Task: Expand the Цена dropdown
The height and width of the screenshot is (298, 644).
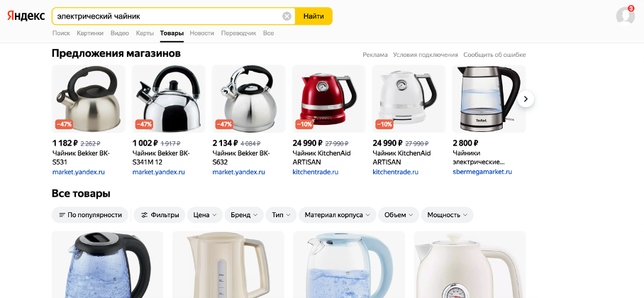Action: point(204,215)
